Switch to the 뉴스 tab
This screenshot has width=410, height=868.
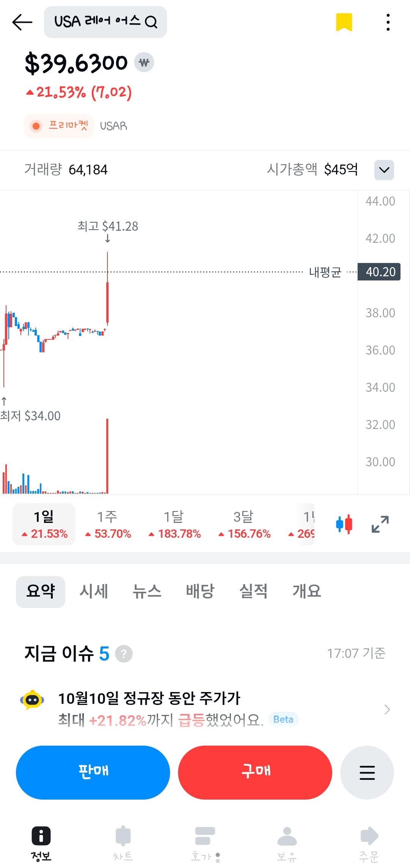pos(147,591)
